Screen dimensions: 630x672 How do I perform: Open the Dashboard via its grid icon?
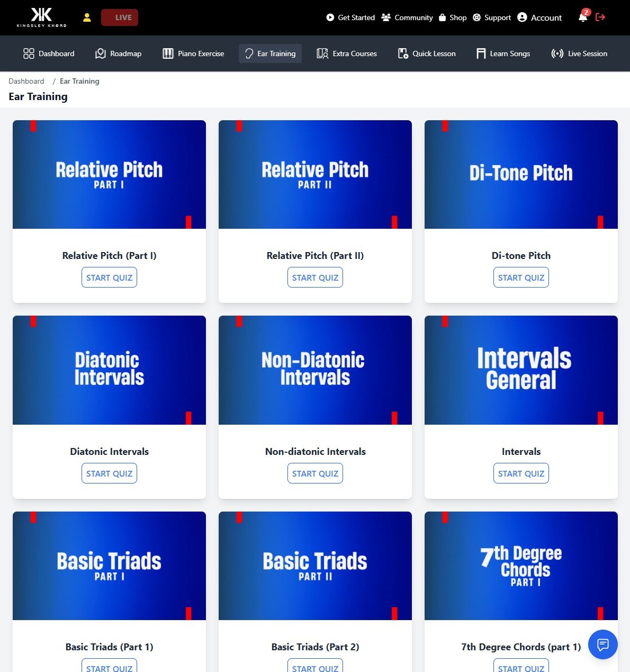pos(28,53)
